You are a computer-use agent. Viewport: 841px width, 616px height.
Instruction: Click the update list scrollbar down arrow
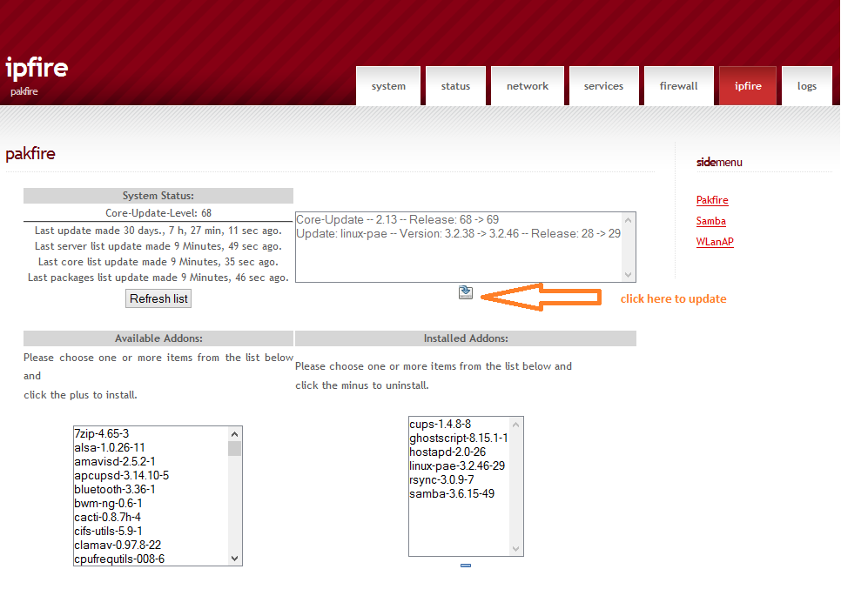[x=628, y=274]
